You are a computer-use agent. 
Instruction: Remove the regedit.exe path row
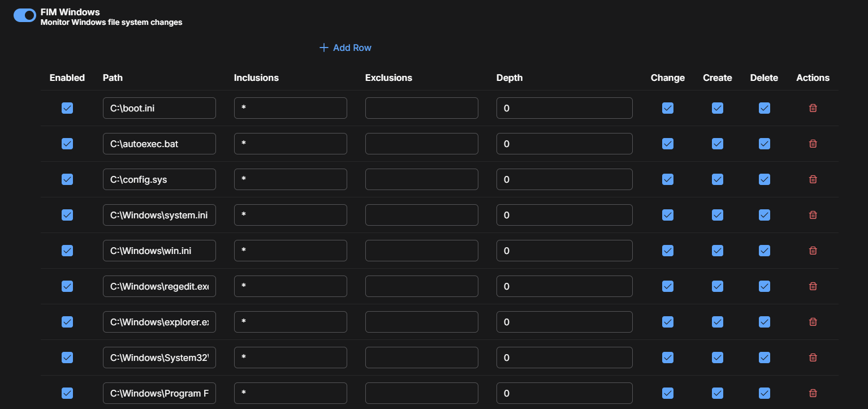813,286
